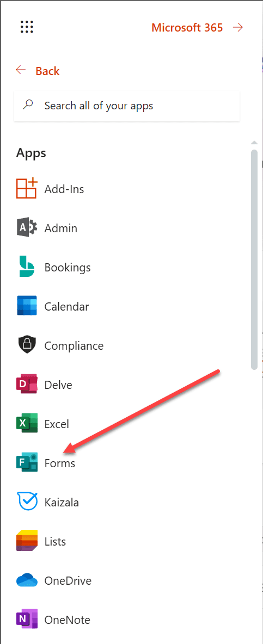
Task: Open the app launcher waffle icon
Action: [x=27, y=27]
